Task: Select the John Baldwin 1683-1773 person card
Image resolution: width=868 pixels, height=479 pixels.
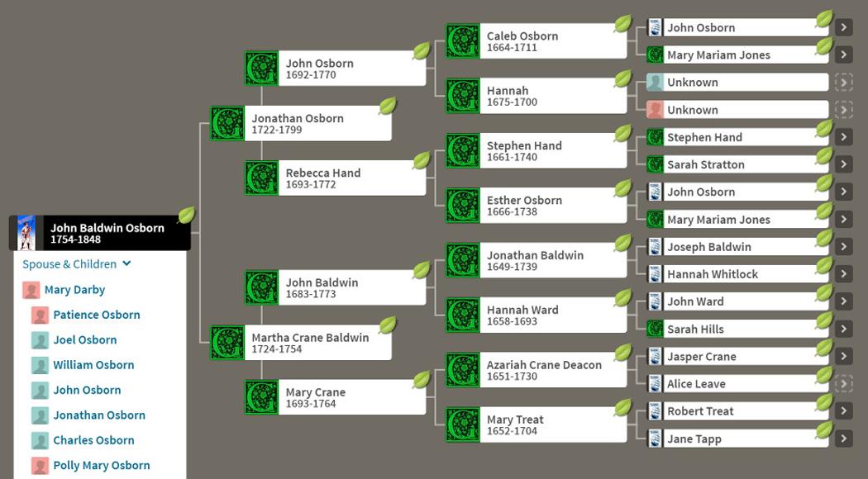Action: click(335, 288)
